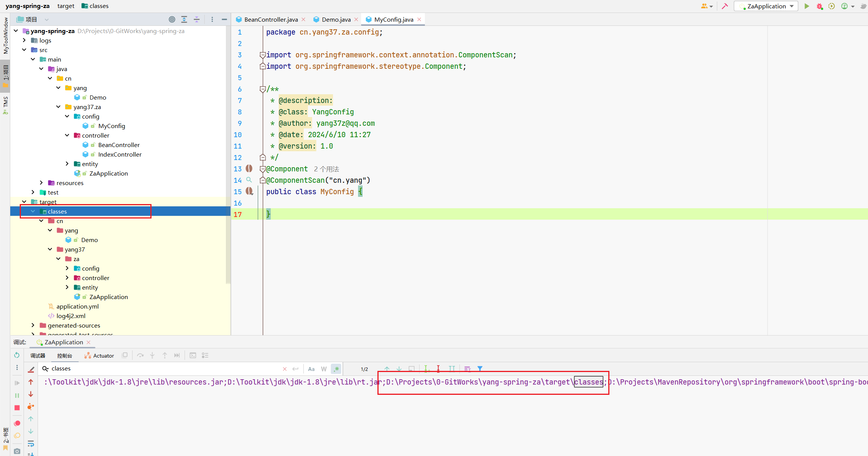Jump to previous search occurrence arrow
This screenshot has width=868, height=456.
[387, 369]
